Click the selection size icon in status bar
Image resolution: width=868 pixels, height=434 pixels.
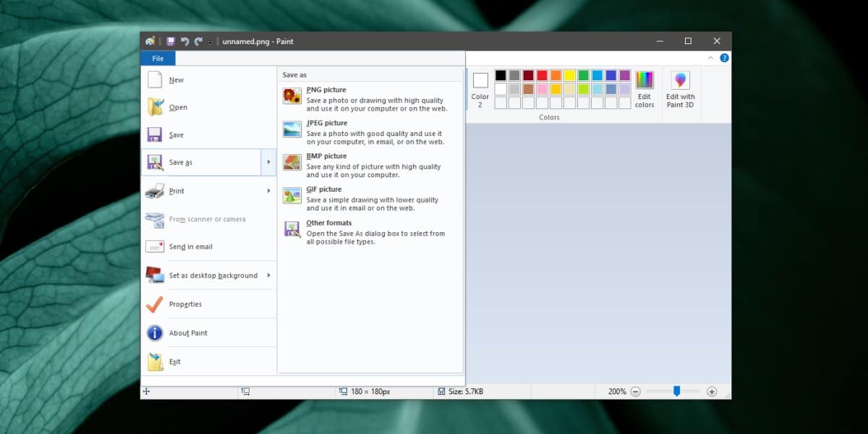click(x=246, y=391)
